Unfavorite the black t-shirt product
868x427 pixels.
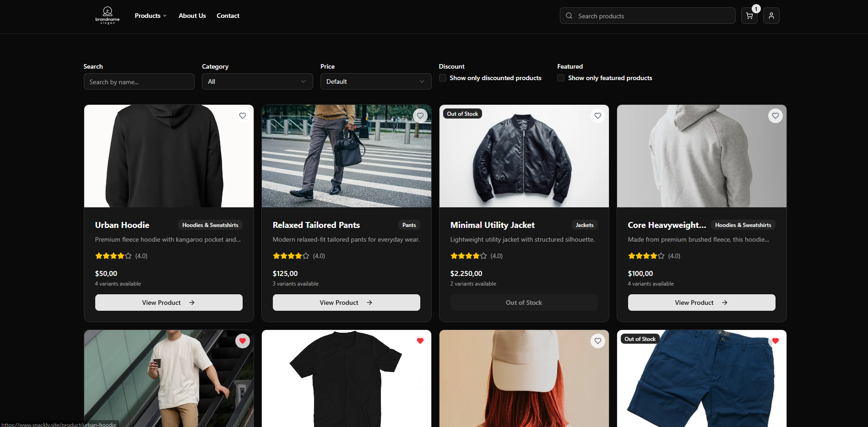coord(420,341)
